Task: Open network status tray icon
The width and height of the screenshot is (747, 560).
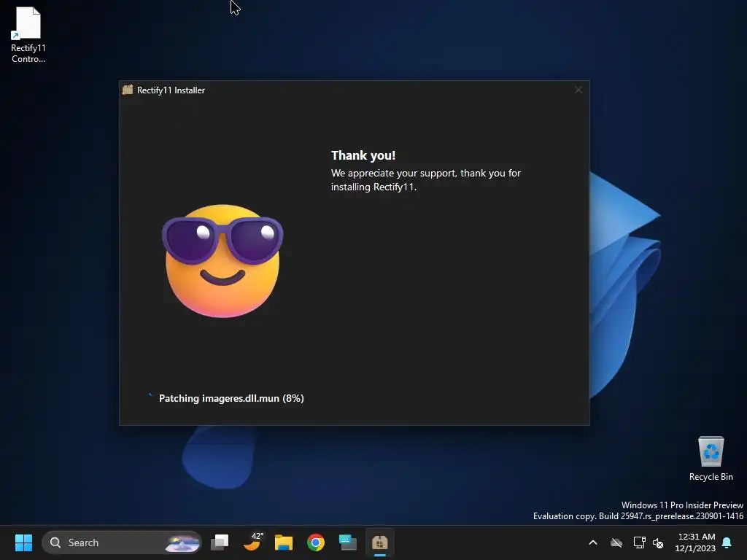Action: click(639, 542)
